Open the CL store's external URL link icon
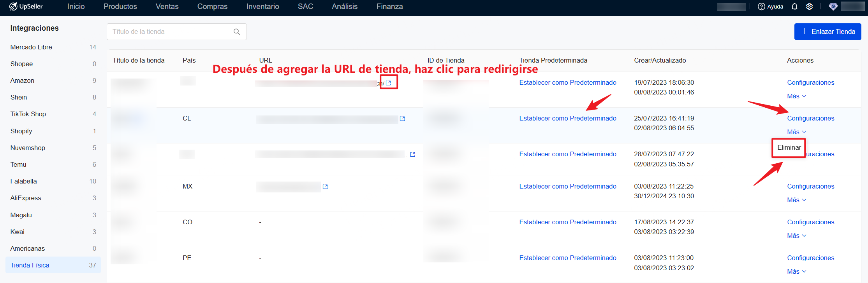 (x=402, y=119)
